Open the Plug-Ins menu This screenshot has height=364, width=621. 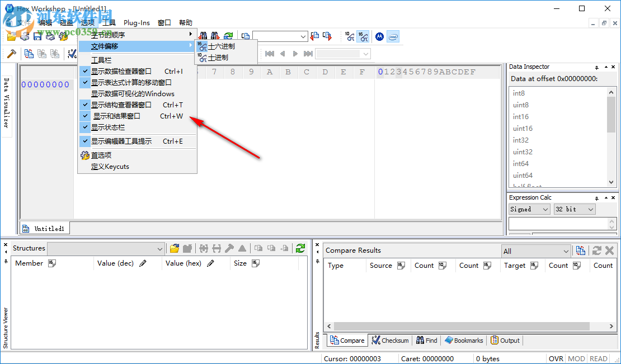click(137, 23)
